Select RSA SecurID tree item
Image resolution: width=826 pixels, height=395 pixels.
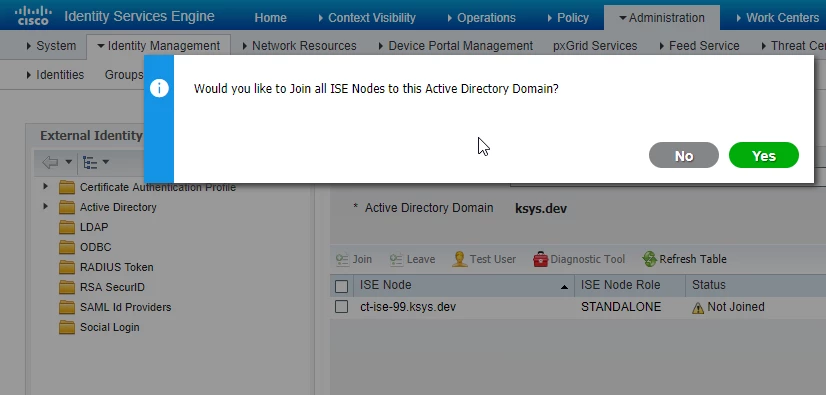112,287
